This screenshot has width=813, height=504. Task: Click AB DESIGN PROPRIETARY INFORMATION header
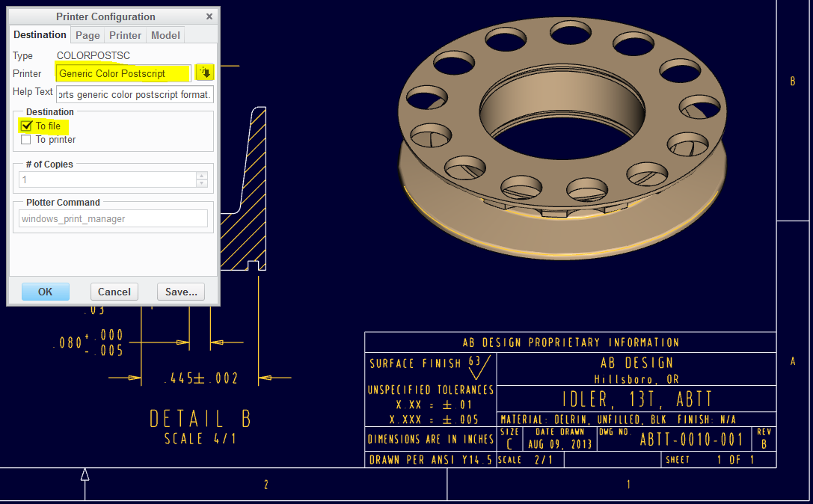(x=571, y=342)
